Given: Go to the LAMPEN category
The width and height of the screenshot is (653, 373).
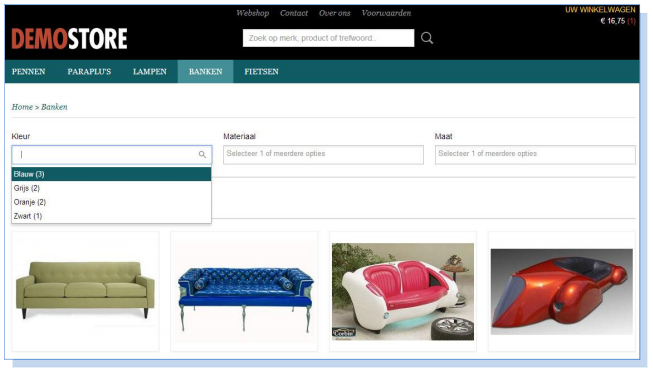Looking at the screenshot, I should tap(150, 72).
